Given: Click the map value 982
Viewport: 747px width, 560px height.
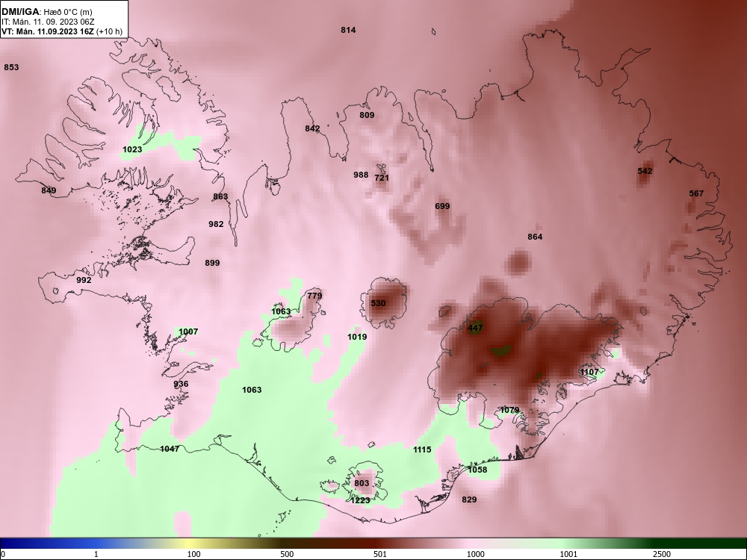Looking at the screenshot, I should [217, 224].
